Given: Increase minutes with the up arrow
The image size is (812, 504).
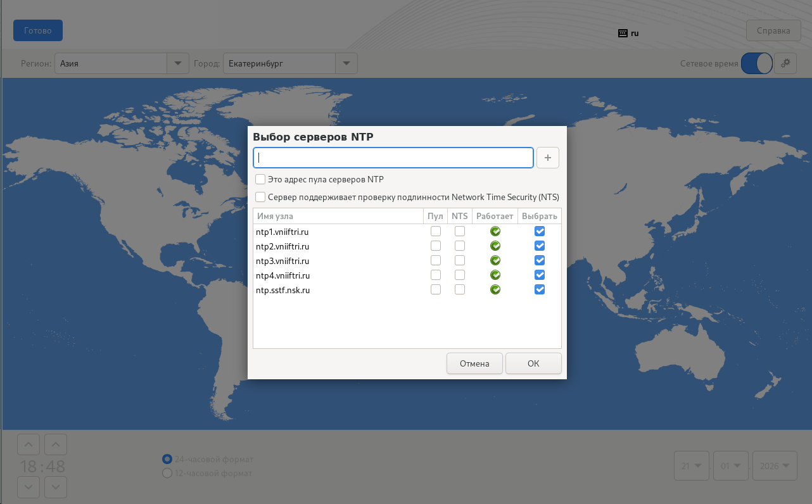Looking at the screenshot, I should pyautogui.click(x=56, y=444).
